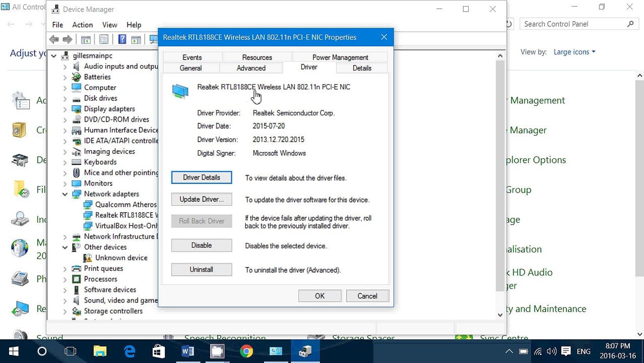Expand the Display adapters tree node

[x=65, y=109]
